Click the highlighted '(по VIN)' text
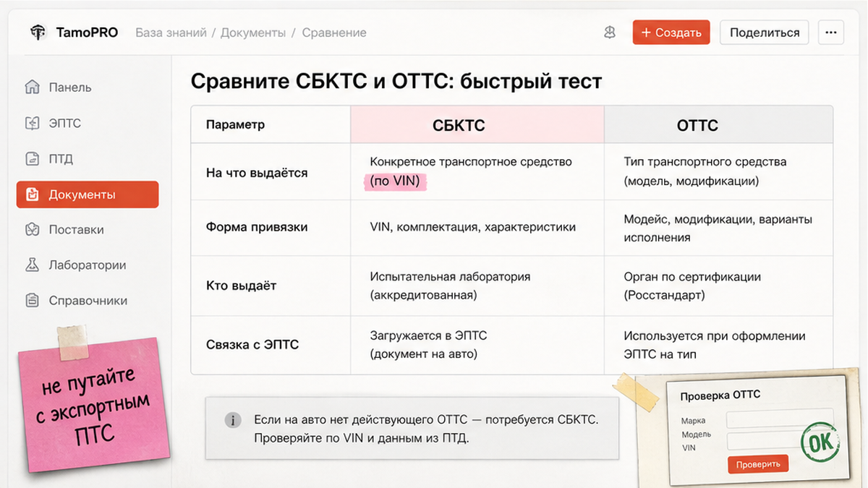 (395, 181)
